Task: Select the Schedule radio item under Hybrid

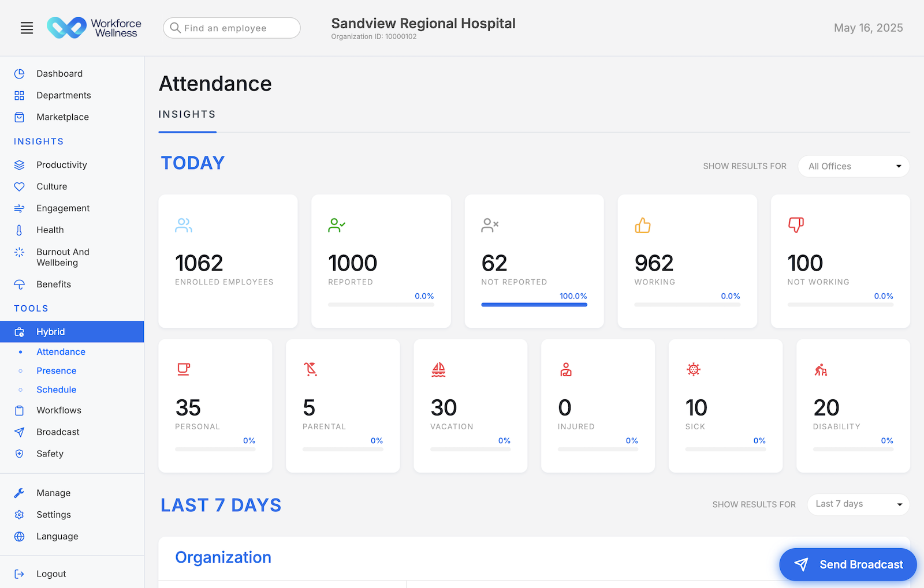Action: (x=56, y=389)
